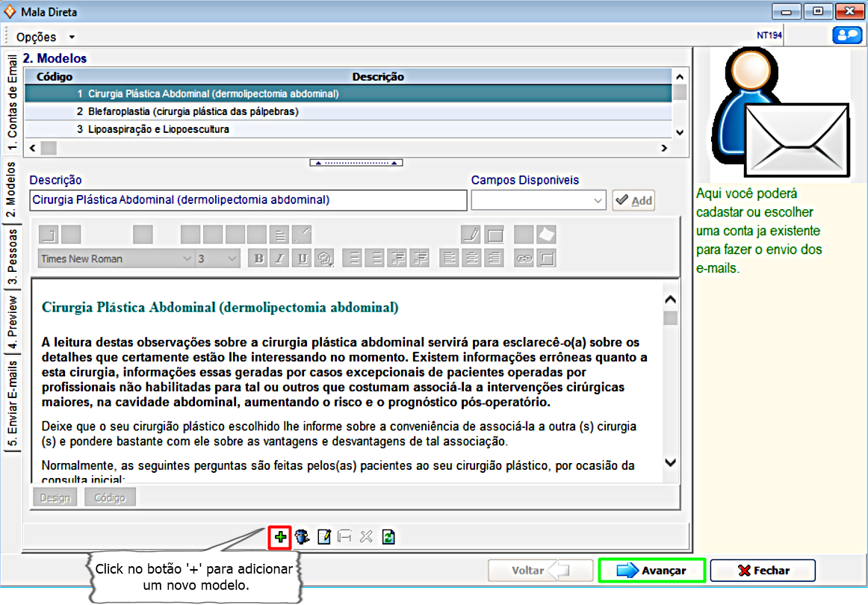Select the Blefaroplastia row in the list
The height and width of the screenshot is (605, 868).
(193, 111)
